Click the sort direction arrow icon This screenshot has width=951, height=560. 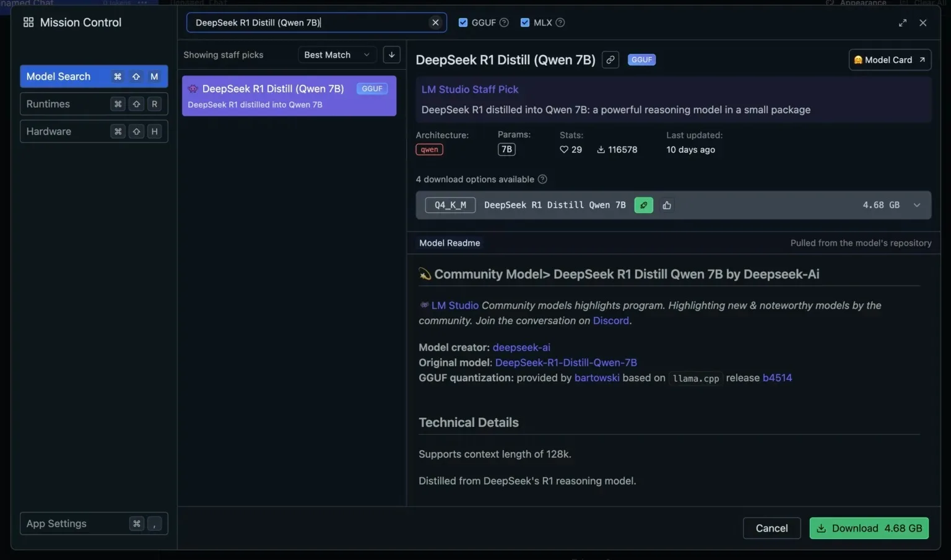tap(391, 55)
